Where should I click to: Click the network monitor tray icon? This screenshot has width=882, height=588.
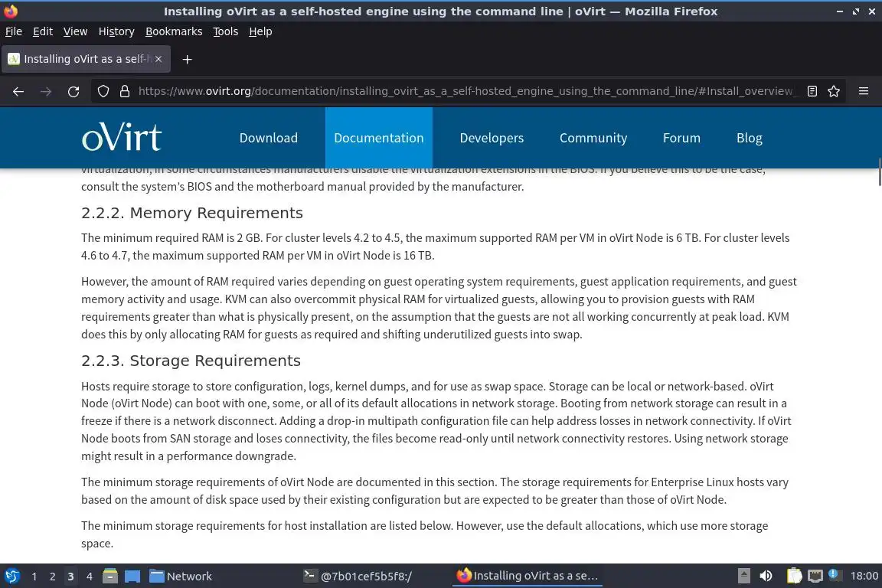[815, 577]
